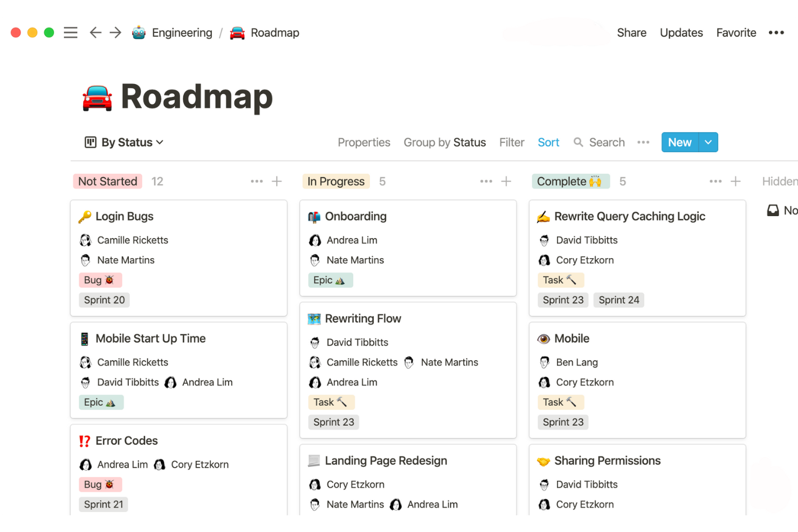Open the hamburger sidebar menu

[71, 33]
